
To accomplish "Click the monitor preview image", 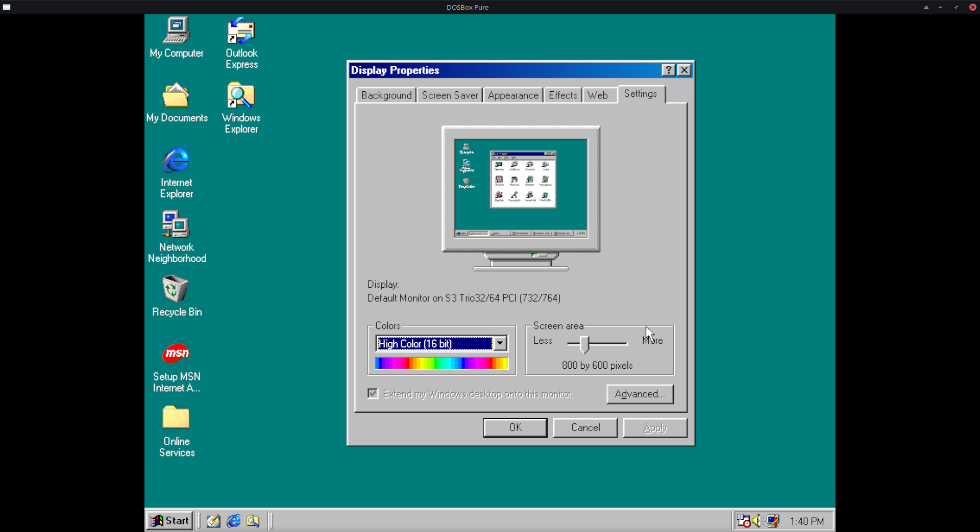I will (521, 189).
